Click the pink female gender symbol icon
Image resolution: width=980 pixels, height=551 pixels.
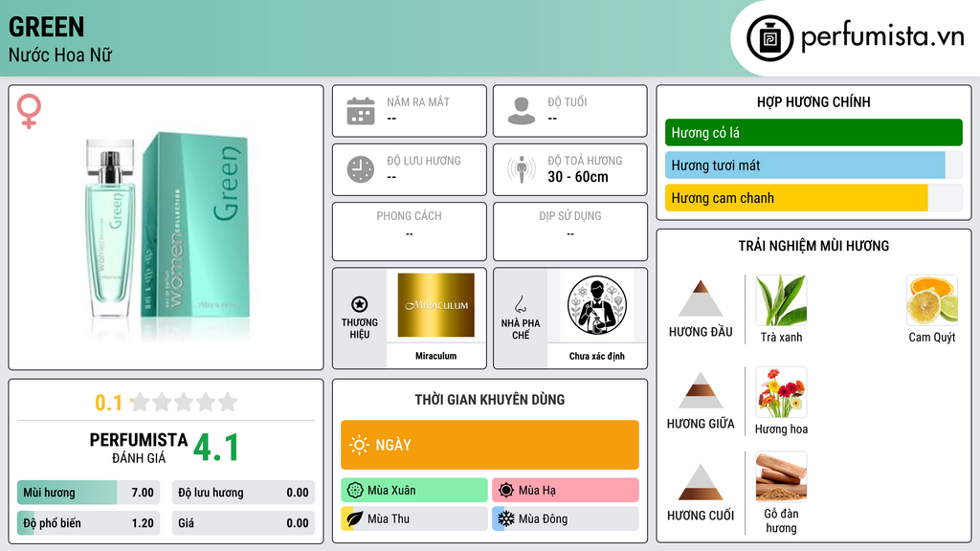[x=29, y=111]
